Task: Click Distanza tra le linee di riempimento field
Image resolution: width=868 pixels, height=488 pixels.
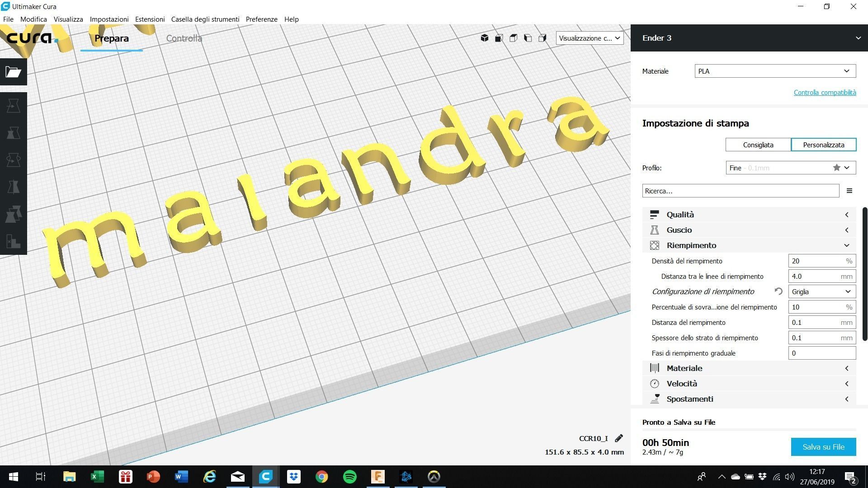Action: 822,276
